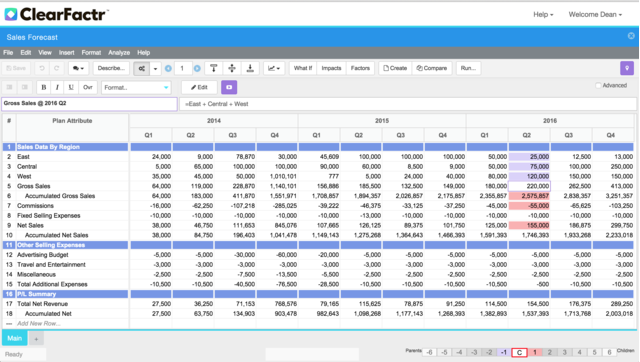Click the Add New Row... row
640x362 pixels.
coord(39,323)
